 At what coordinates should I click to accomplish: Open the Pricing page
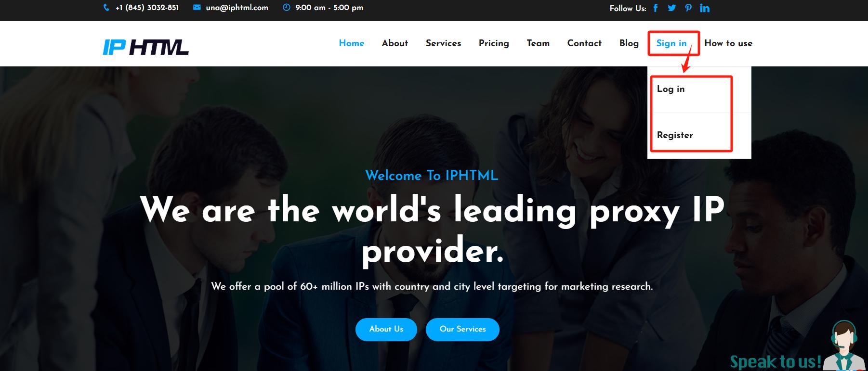click(494, 43)
